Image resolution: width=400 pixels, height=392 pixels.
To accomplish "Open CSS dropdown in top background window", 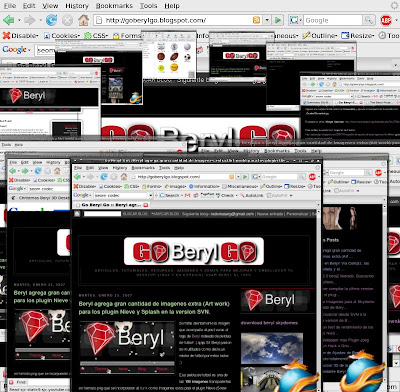I will [96, 35].
